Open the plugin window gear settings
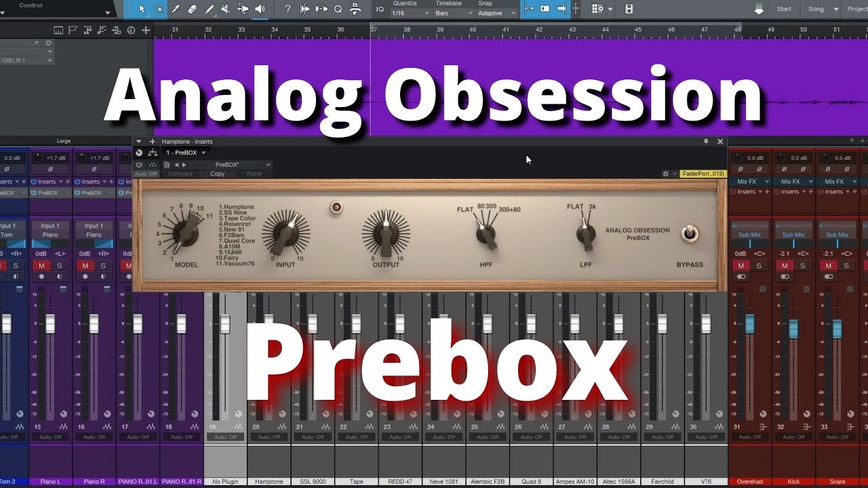Image resolution: width=868 pixels, height=488 pixels. click(666, 174)
